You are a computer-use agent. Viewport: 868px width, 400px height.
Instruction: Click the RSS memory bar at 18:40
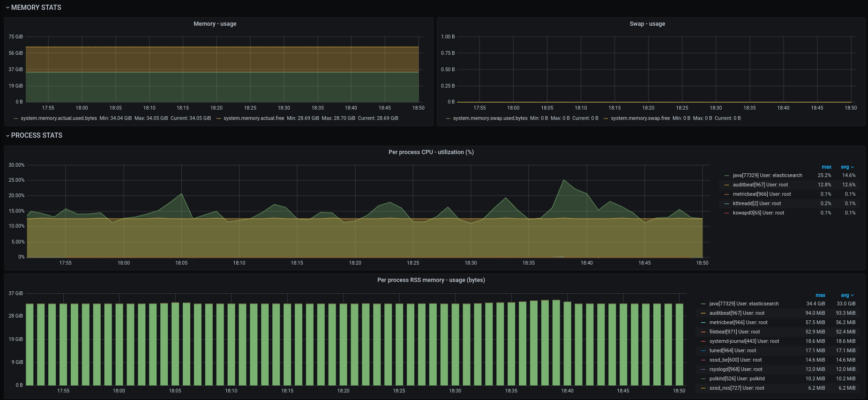click(567, 343)
